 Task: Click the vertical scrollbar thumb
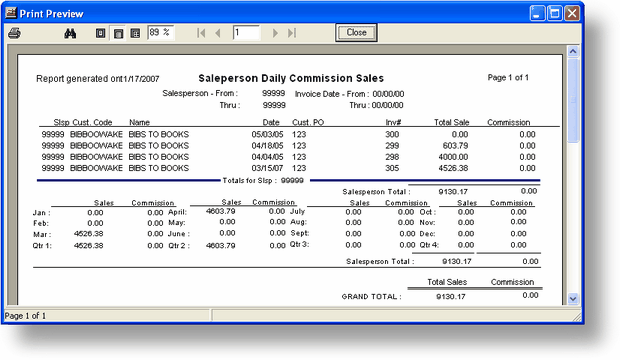coord(573,100)
